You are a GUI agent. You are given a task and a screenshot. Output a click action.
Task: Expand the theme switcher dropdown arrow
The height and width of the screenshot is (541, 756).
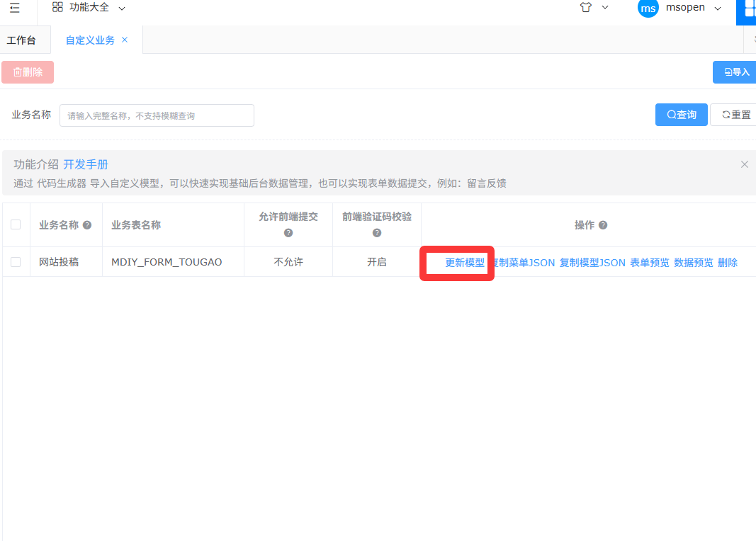[605, 8]
